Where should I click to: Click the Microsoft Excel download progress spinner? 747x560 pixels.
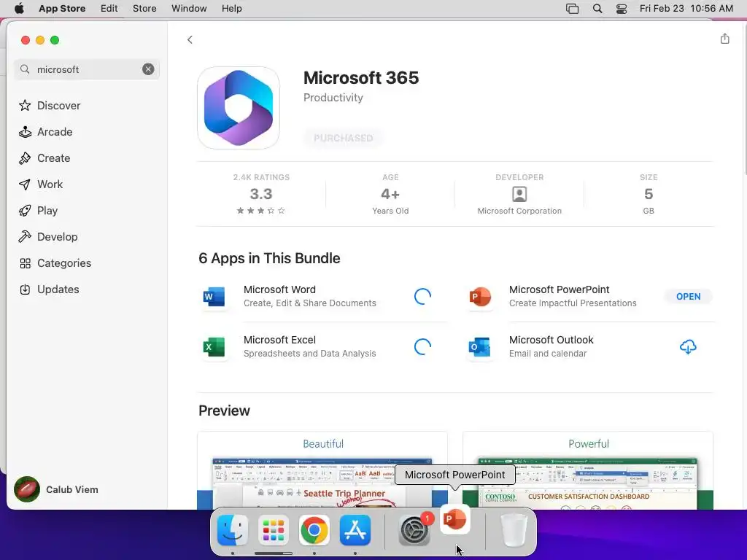click(x=422, y=346)
